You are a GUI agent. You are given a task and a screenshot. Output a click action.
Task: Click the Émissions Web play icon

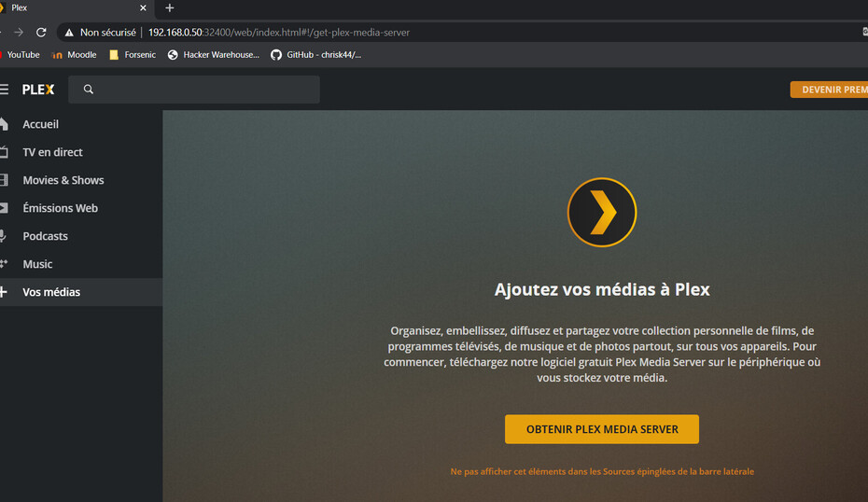4,208
